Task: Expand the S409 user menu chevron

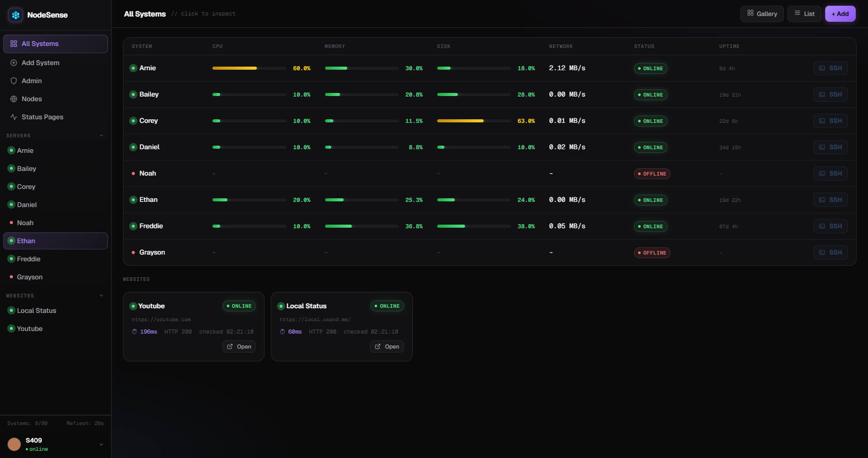Action: [101, 445]
